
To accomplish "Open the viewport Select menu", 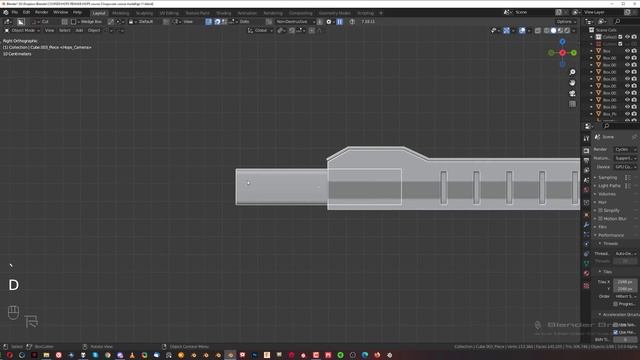I will click(x=64, y=31).
